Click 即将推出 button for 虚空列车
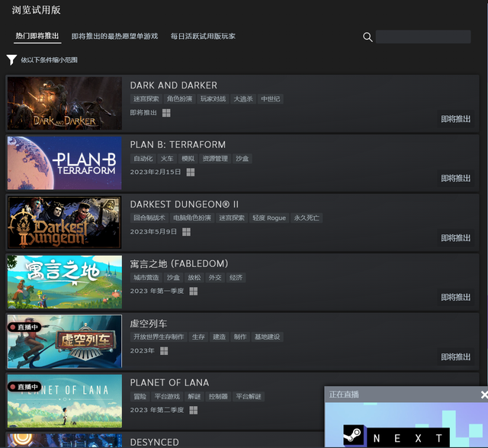Viewport: 488px width, 448px height. point(456,356)
